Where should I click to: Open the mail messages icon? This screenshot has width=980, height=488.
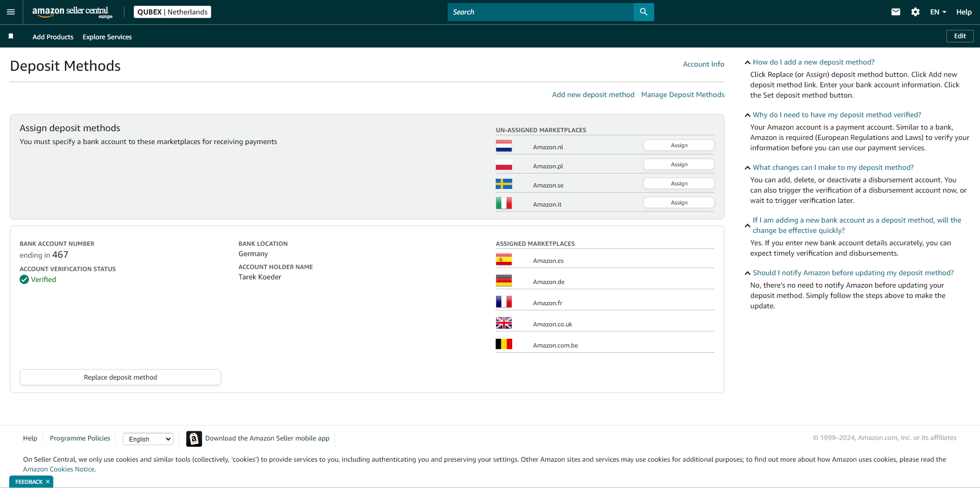pos(896,12)
